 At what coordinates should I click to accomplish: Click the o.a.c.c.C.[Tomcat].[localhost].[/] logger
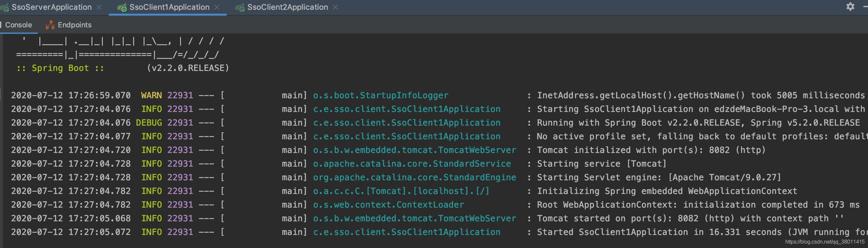point(401,191)
